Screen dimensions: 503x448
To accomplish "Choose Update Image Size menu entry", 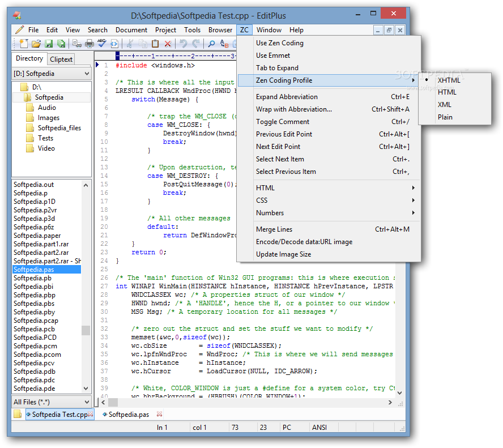I will [329, 254].
